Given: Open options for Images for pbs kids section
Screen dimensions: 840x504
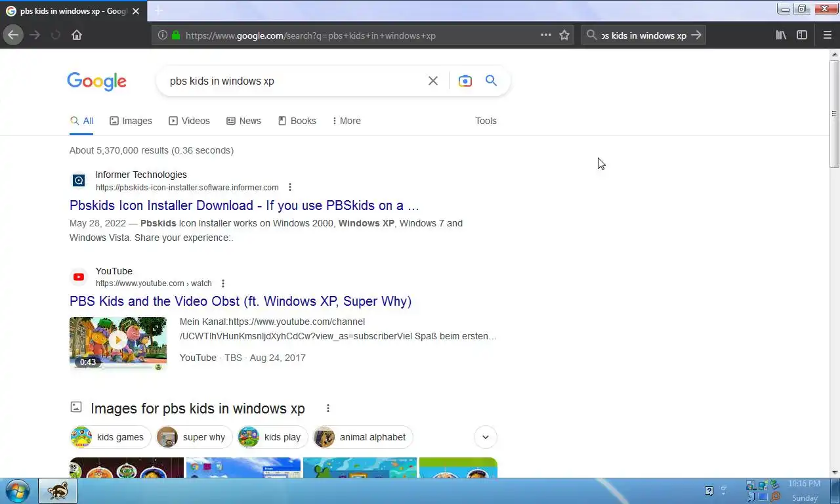Looking at the screenshot, I should tap(328, 408).
